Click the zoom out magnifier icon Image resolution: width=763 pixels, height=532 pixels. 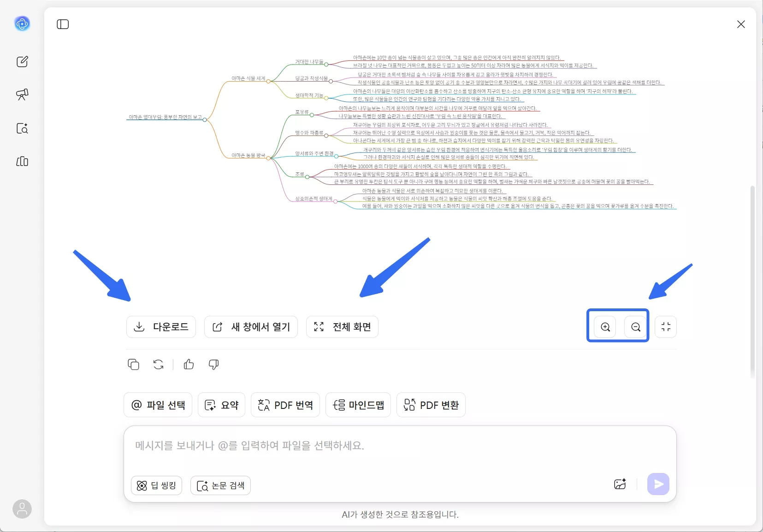tap(635, 327)
